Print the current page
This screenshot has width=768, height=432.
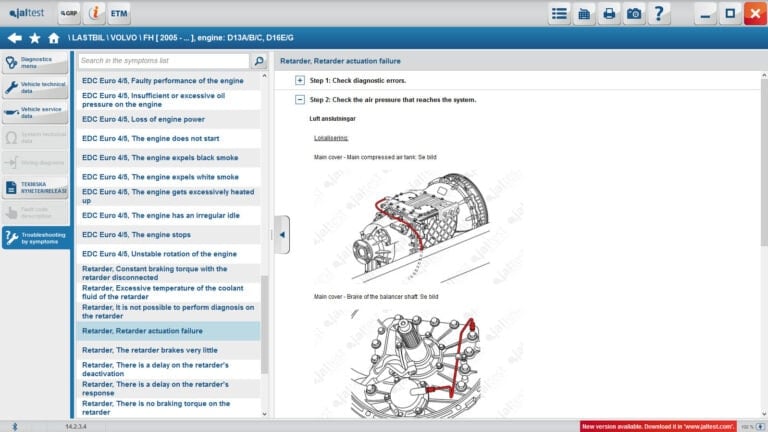[x=609, y=13]
